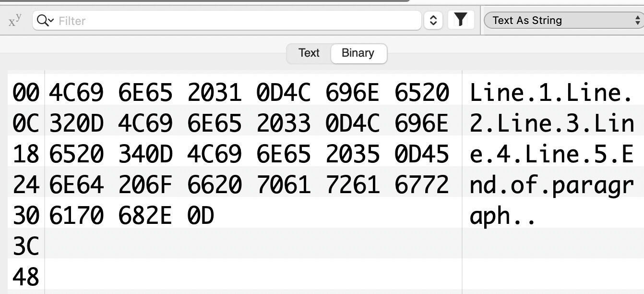Image resolution: width=644 pixels, height=294 pixels.
Task: Switch to the Text tab
Action: (x=309, y=53)
